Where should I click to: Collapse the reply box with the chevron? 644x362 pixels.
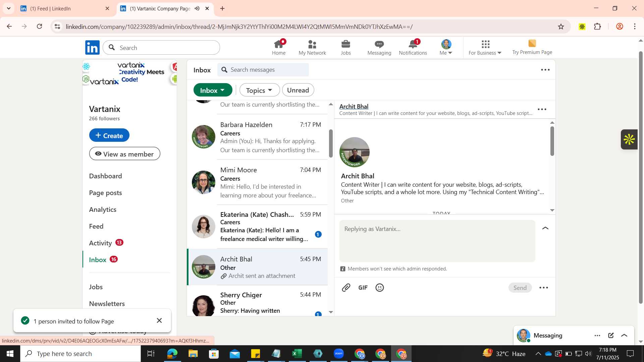click(x=545, y=228)
